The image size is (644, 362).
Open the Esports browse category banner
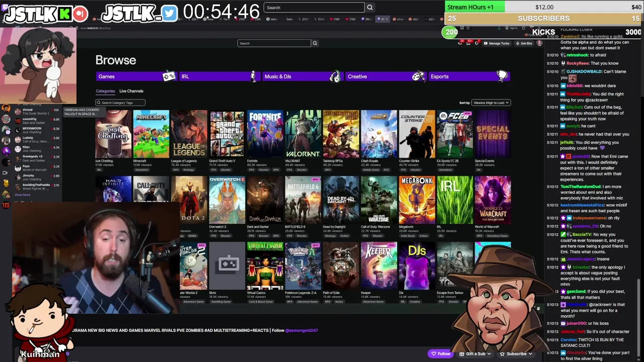468,76
